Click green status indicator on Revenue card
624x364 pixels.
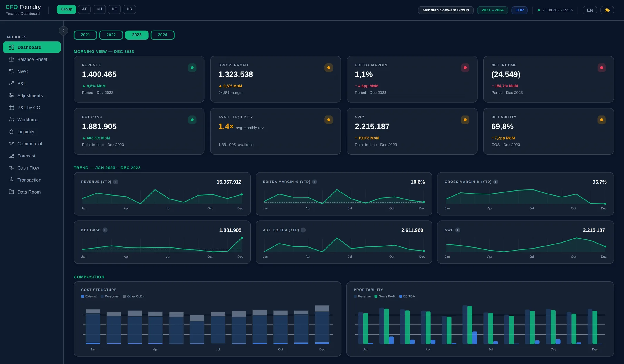(x=192, y=68)
